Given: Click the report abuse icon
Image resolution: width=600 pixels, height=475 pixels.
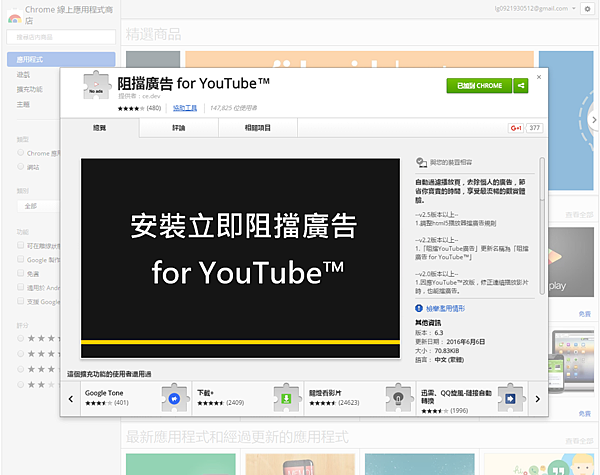Looking at the screenshot, I should pyautogui.click(x=419, y=308).
